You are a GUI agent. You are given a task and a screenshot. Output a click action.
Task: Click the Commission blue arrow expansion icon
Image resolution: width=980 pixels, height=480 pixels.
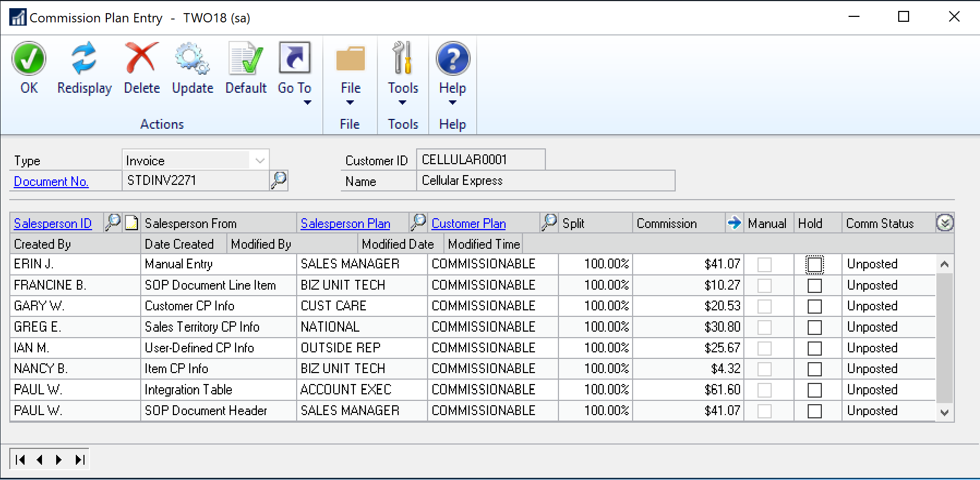tap(734, 223)
